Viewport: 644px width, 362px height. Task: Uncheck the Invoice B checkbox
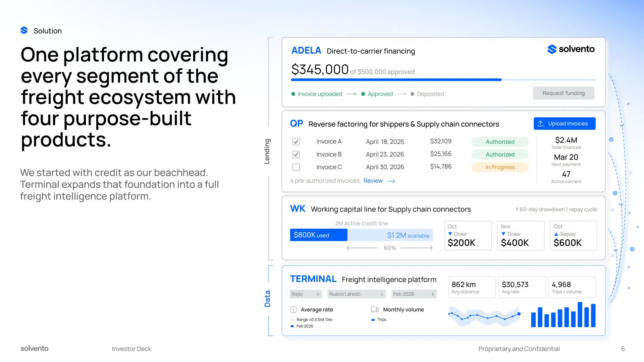tap(296, 155)
